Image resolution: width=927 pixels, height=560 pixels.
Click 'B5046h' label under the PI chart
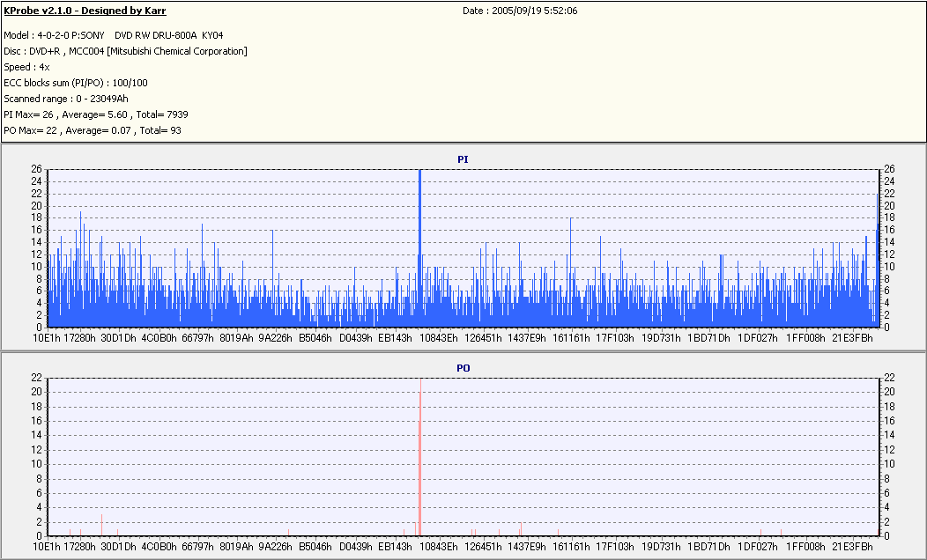(315, 338)
